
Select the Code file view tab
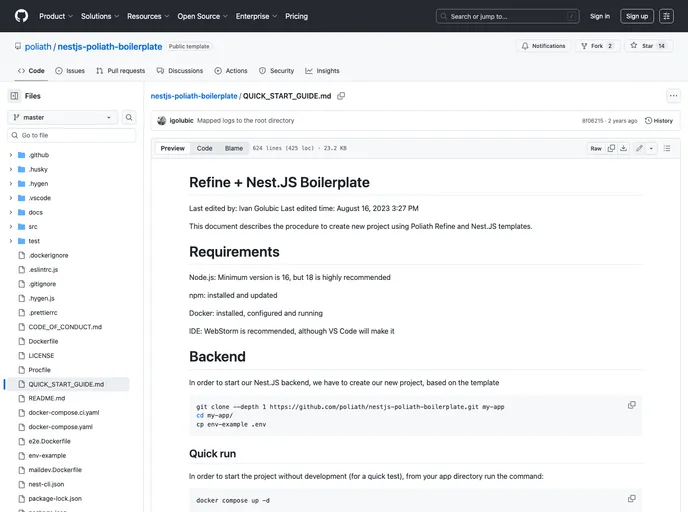[204, 148]
